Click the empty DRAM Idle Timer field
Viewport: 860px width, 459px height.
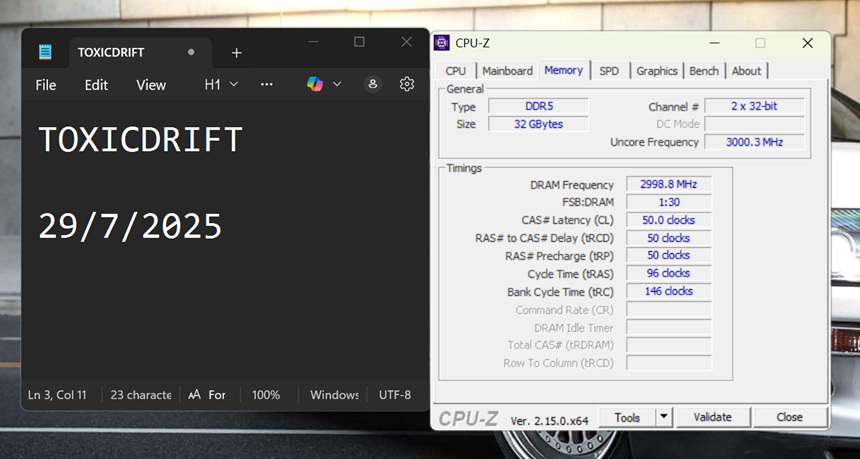pyautogui.click(x=669, y=327)
